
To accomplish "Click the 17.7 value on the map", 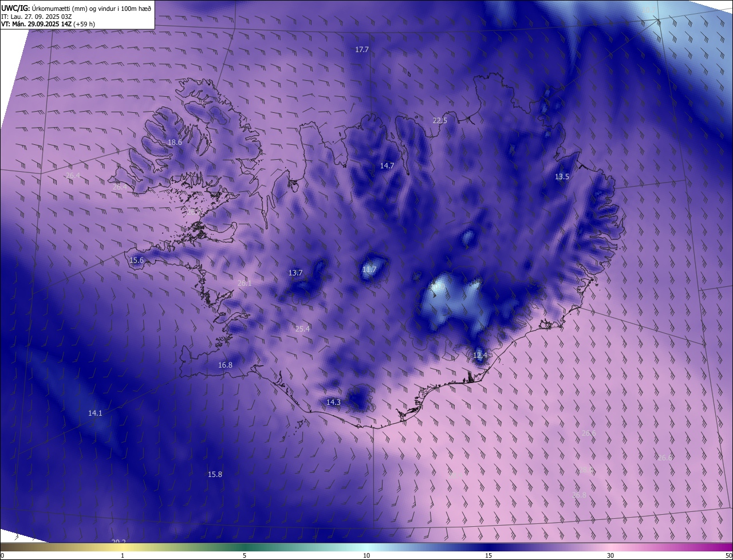I will coord(362,50).
